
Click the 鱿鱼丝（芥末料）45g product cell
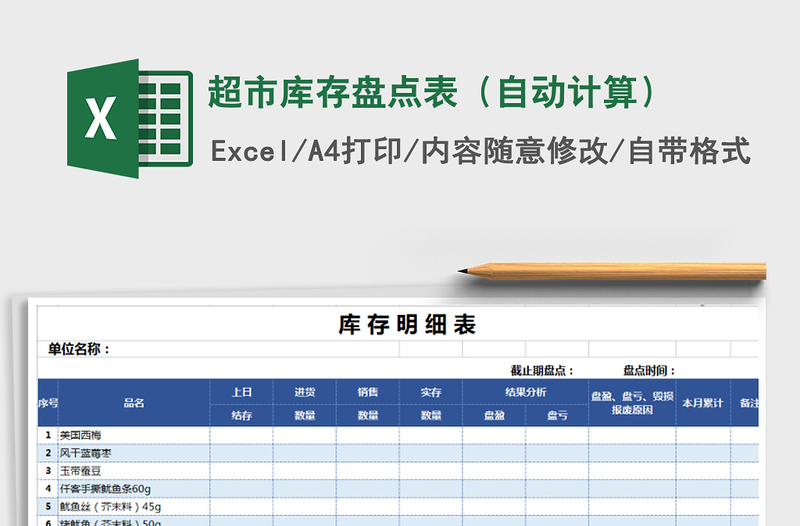pyautogui.click(x=134, y=507)
